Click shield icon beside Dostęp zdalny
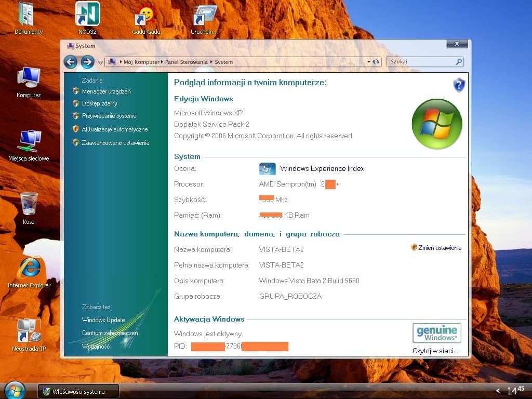532x399 pixels. [76, 103]
